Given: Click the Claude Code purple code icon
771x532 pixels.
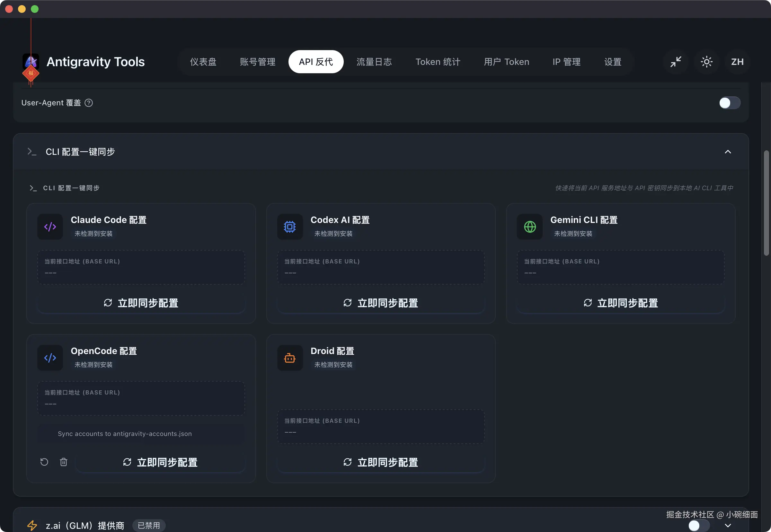Looking at the screenshot, I should tap(50, 227).
